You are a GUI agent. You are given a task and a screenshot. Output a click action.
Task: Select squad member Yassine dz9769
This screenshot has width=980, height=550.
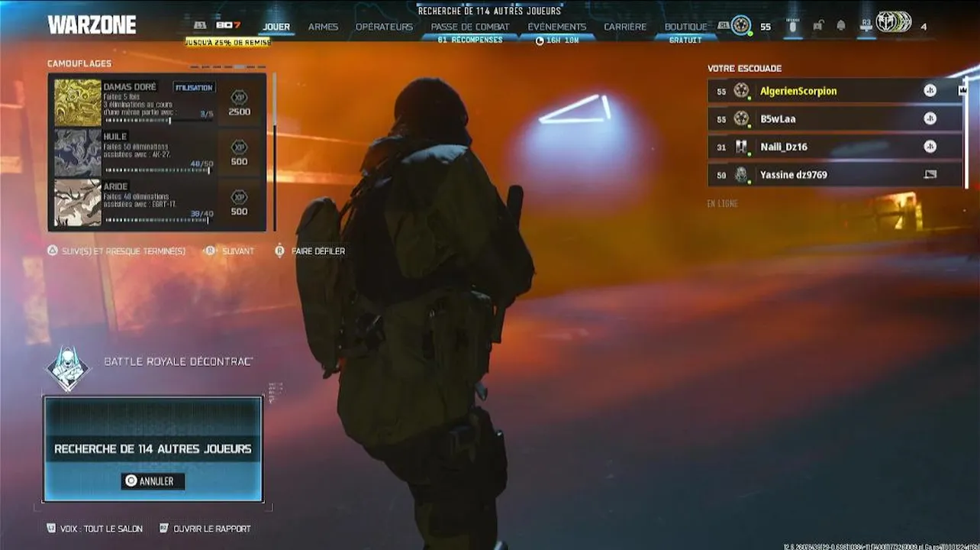pyautogui.click(x=835, y=175)
